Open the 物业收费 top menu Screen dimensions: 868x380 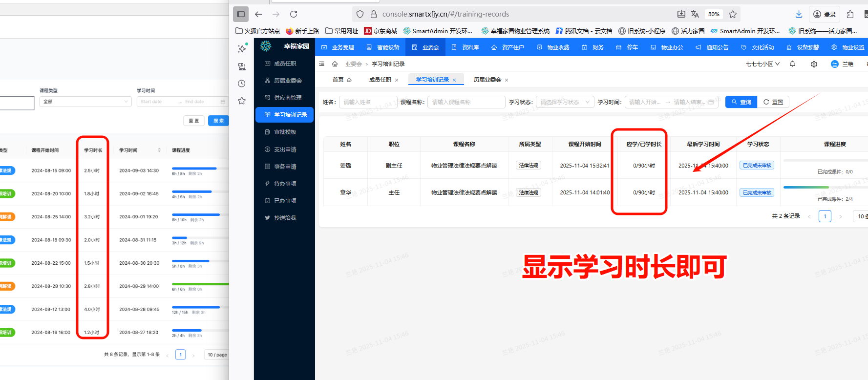tap(553, 47)
